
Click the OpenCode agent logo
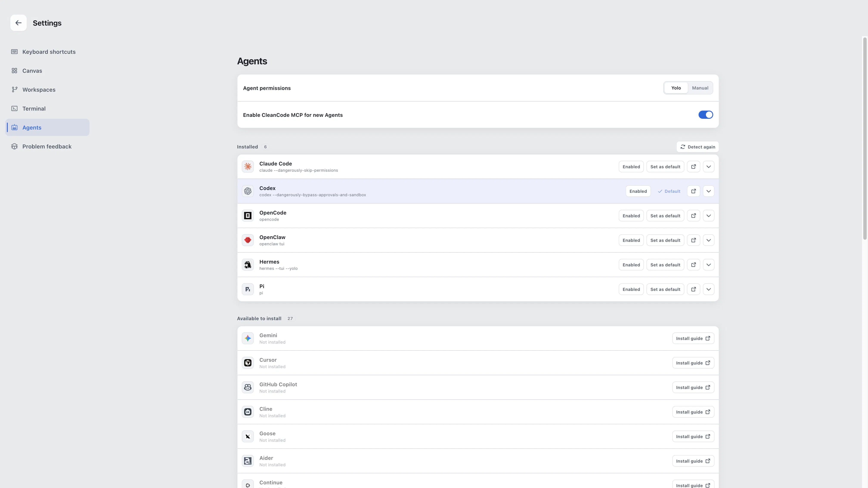[x=248, y=216]
